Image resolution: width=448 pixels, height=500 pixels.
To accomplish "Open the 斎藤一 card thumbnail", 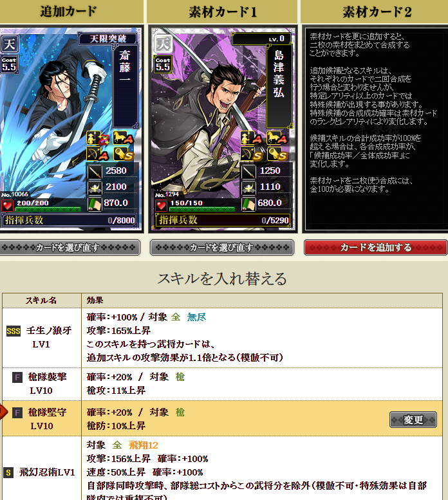I will point(71,129).
